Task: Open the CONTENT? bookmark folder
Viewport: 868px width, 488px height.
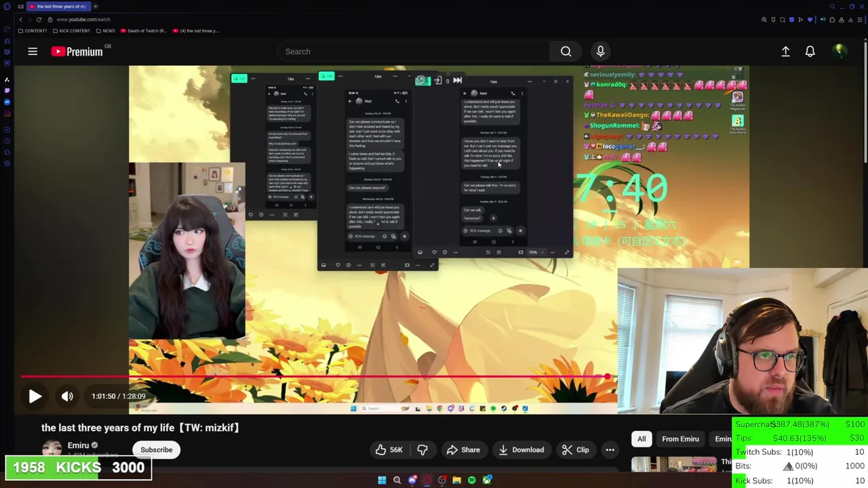Action: tap(33, 30)
